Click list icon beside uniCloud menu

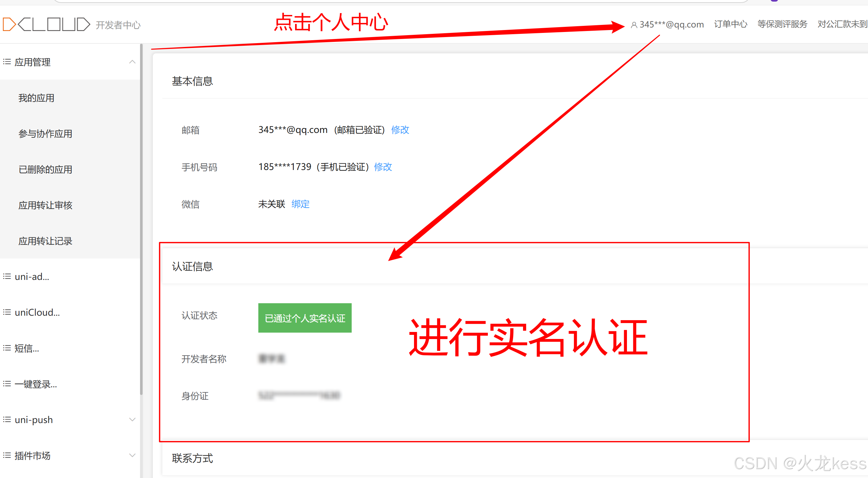[7, 312]
